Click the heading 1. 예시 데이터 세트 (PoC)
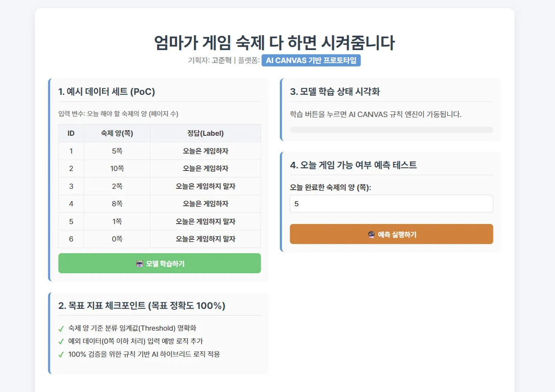555x392 pixels. 107,91
